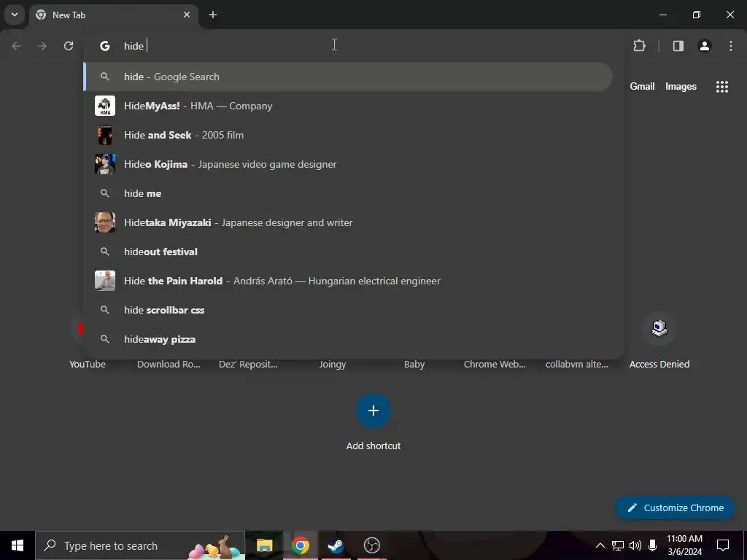Choose Hide the Pain Harold suggestion
The image size is (747, 560).
coord(348,281)
